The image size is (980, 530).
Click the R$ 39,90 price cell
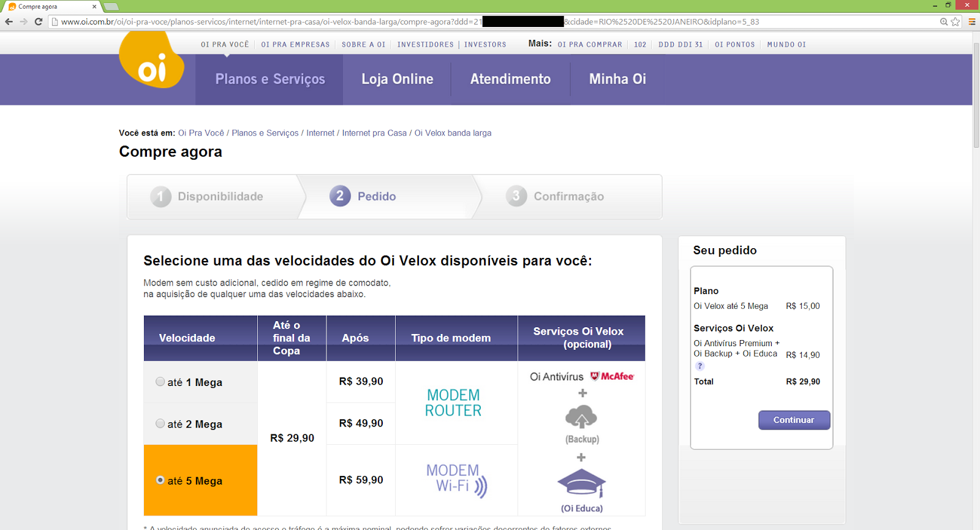[x=361, y=381]
